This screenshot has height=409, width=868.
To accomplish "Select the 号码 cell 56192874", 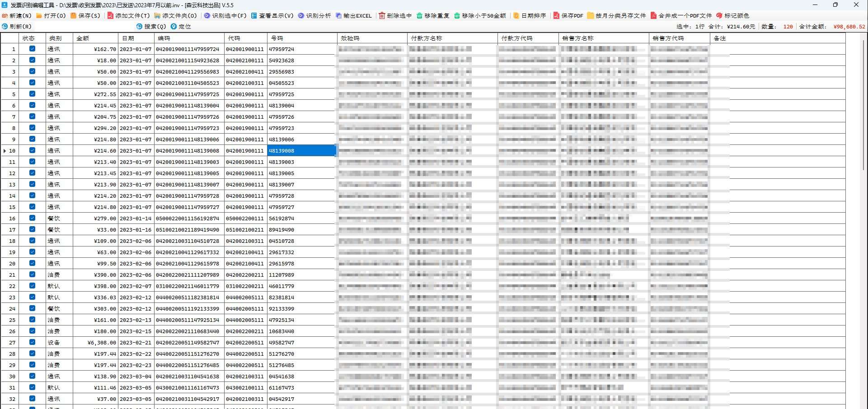I will (282, 218).
